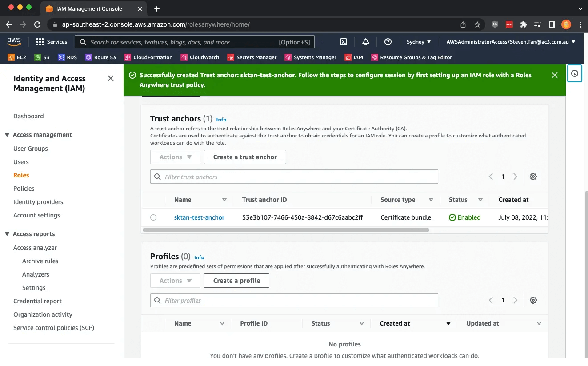The height and width of the screenshot is (366, 588).
Task: Open profiles Actions dropdown
Action: [175, 281]
